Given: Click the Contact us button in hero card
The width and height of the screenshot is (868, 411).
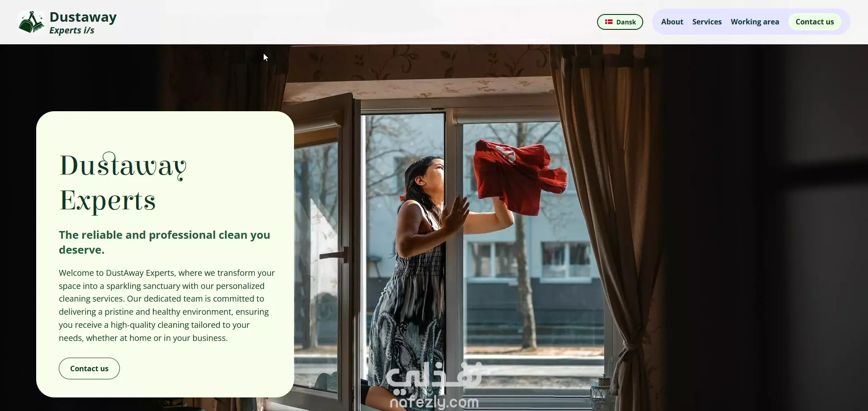Looking at the screenshot, I should click(89, 368).
